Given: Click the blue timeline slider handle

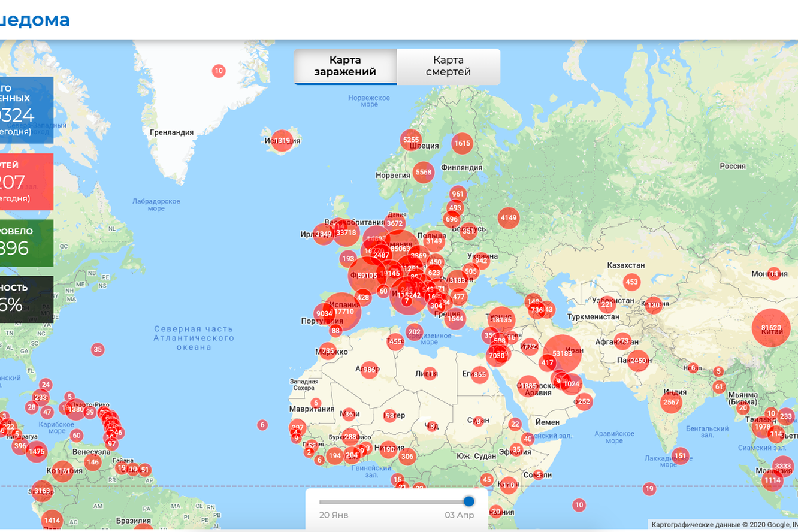Looking at the screenshot, I should pyautogui.click(x=468, y=501).
